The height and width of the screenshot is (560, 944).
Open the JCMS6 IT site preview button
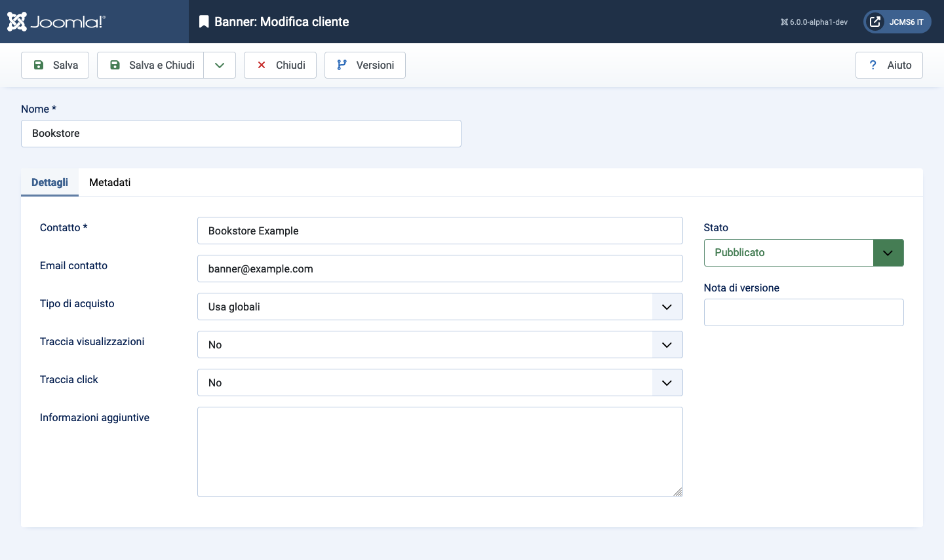click(897, 22)
